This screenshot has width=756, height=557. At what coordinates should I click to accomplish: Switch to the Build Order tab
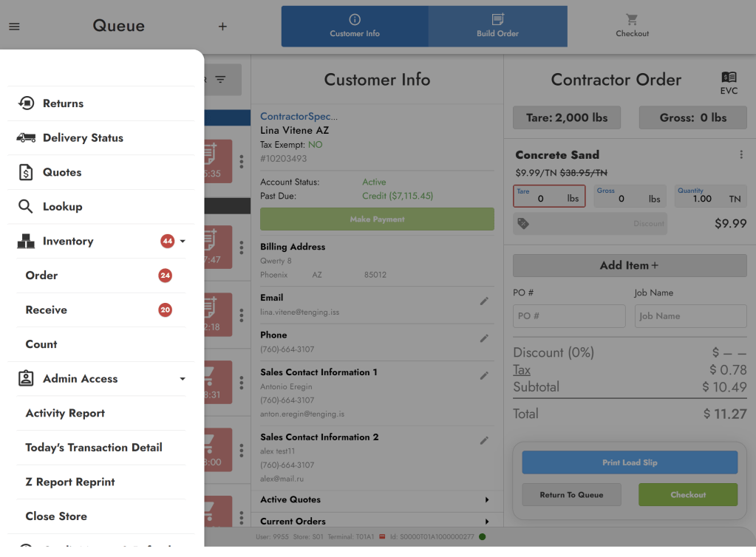tap(497, 27)
